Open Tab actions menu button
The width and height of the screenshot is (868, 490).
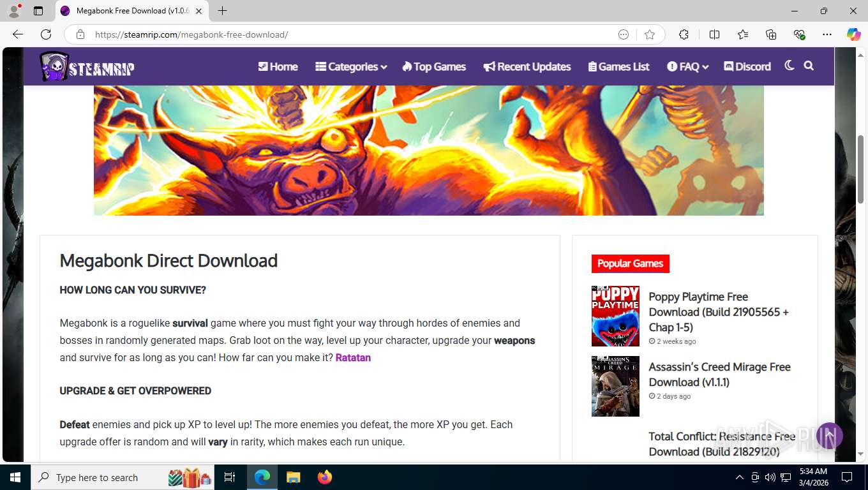38,11
